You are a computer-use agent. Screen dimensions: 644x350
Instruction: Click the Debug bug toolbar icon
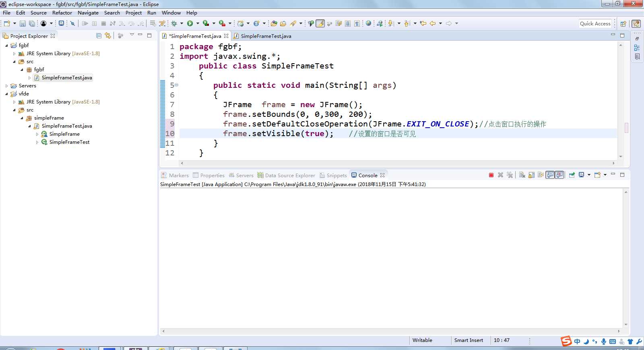click(174, 23)
